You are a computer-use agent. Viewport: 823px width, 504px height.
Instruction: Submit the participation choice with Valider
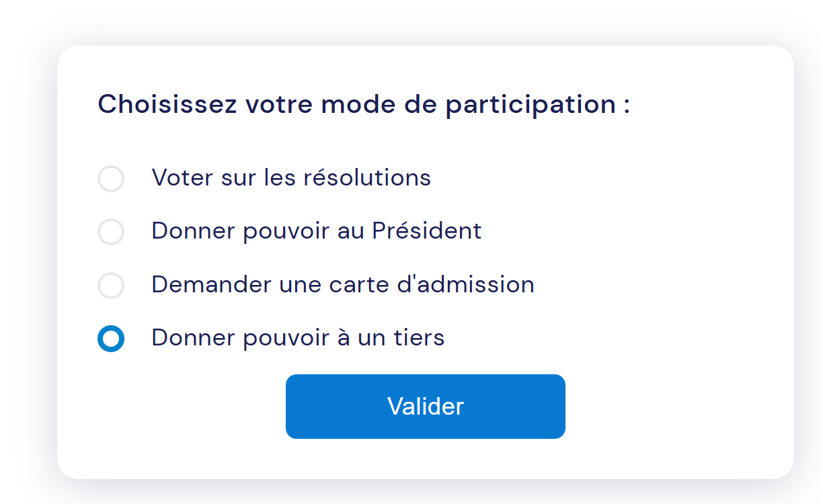click(x=425, y=407)
